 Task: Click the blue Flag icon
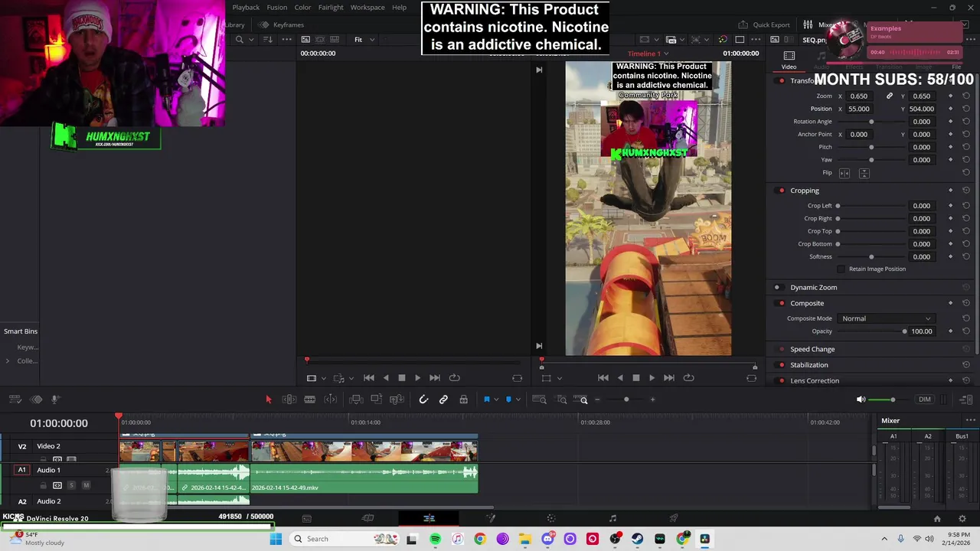[x=486, y=399]
